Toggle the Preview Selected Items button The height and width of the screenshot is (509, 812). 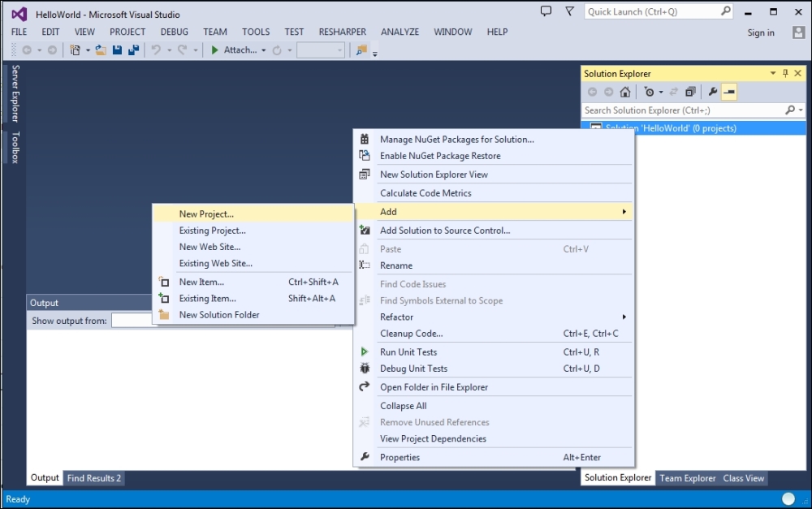pos(728,91)
